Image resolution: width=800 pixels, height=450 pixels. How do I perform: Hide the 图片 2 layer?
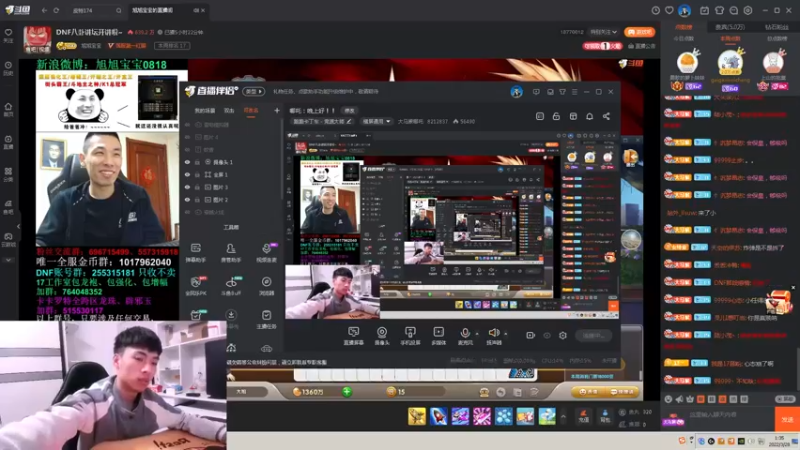click(x=187, y=200)
